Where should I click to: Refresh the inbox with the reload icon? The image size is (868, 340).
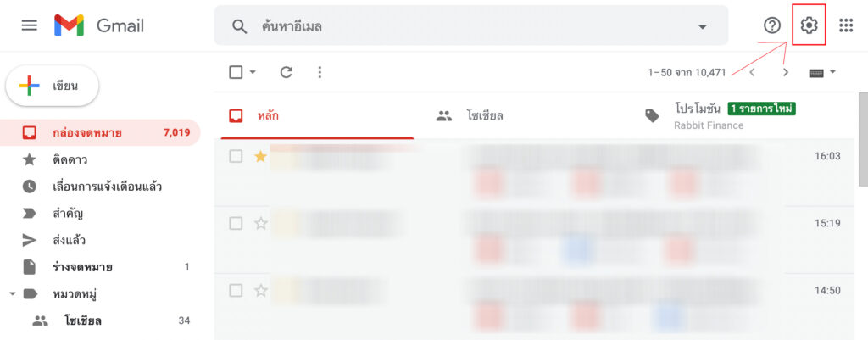pyautogui.click(x=286, y=72)
